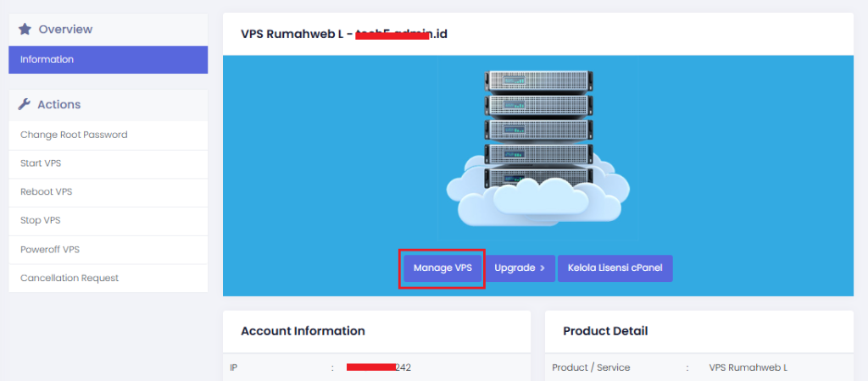Click the Manage VPS button
868x381 pixels.
442,268
